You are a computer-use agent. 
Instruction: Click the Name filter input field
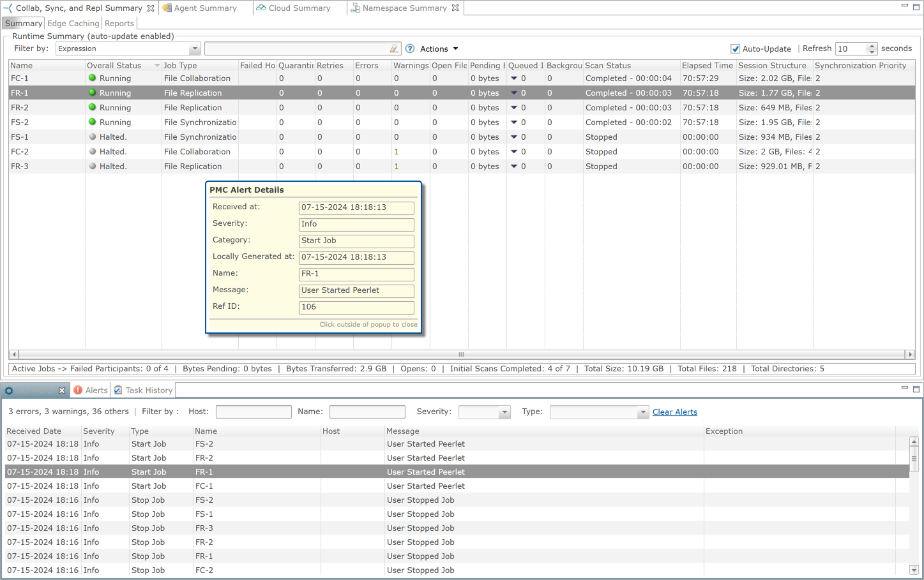click(367, 412)
